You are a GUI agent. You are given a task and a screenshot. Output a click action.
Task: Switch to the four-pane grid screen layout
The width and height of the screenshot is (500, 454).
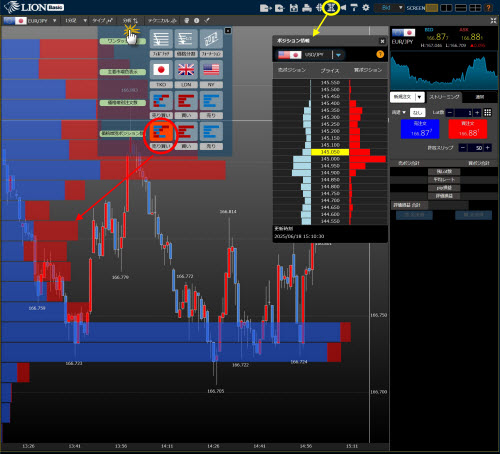click(475, 8)
